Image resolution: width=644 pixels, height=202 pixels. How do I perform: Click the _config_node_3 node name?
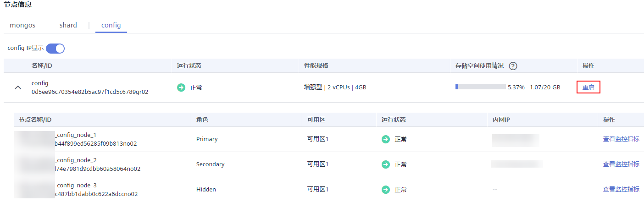click(76, 185)
